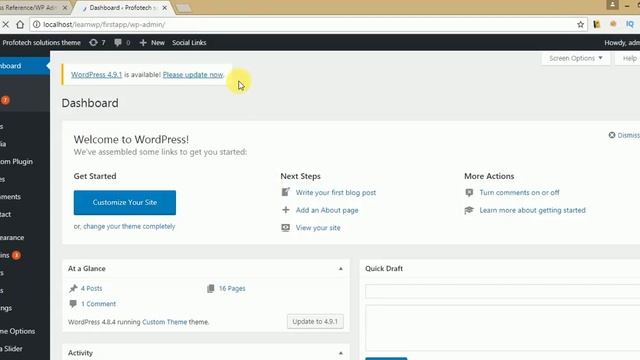Viewport: 640px width, 360px height.
Task: Click Learn more about getting started
Action: [532, 210]
